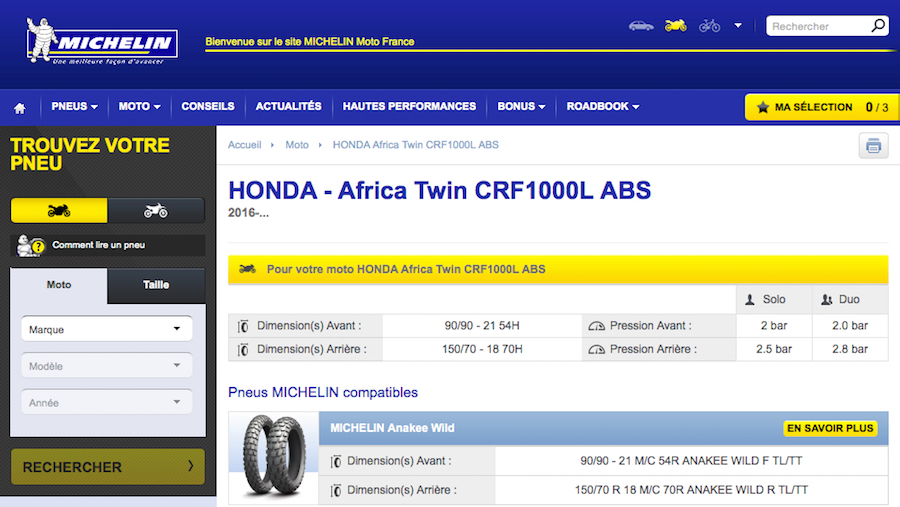Click the 90/90 - 21 54H value

point(482,326)
